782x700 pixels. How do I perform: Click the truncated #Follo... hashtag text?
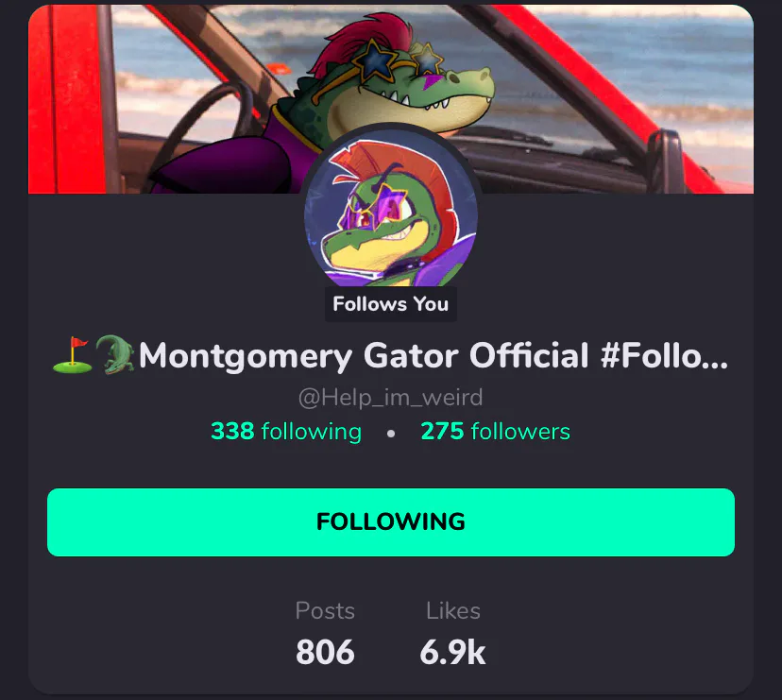[664, 355]
